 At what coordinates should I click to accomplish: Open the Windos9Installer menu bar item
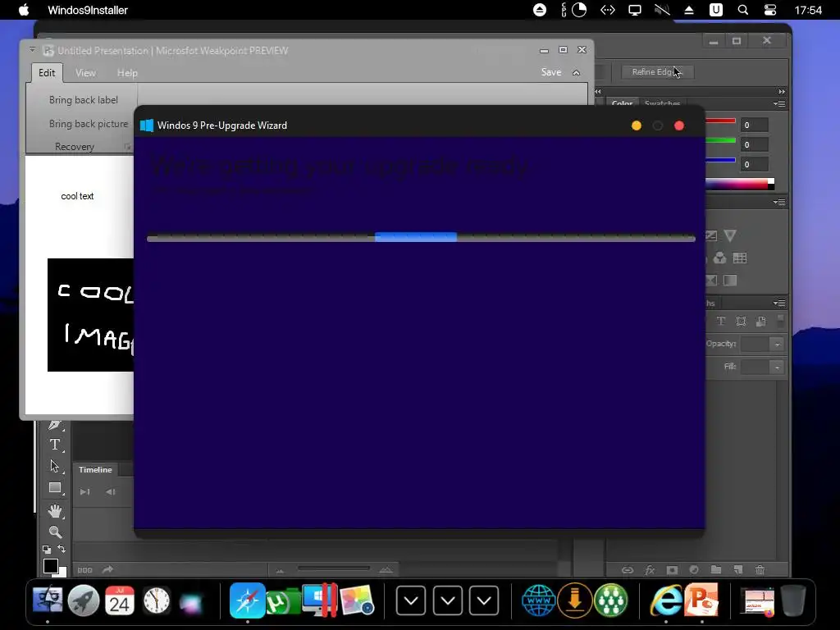88,10
